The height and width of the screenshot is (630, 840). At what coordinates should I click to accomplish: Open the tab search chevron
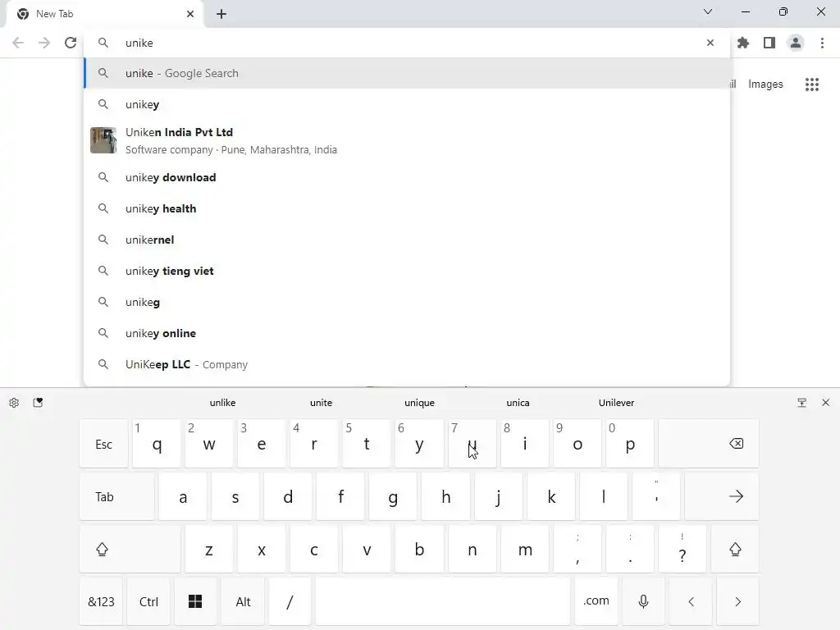click(x=708, y=11)
